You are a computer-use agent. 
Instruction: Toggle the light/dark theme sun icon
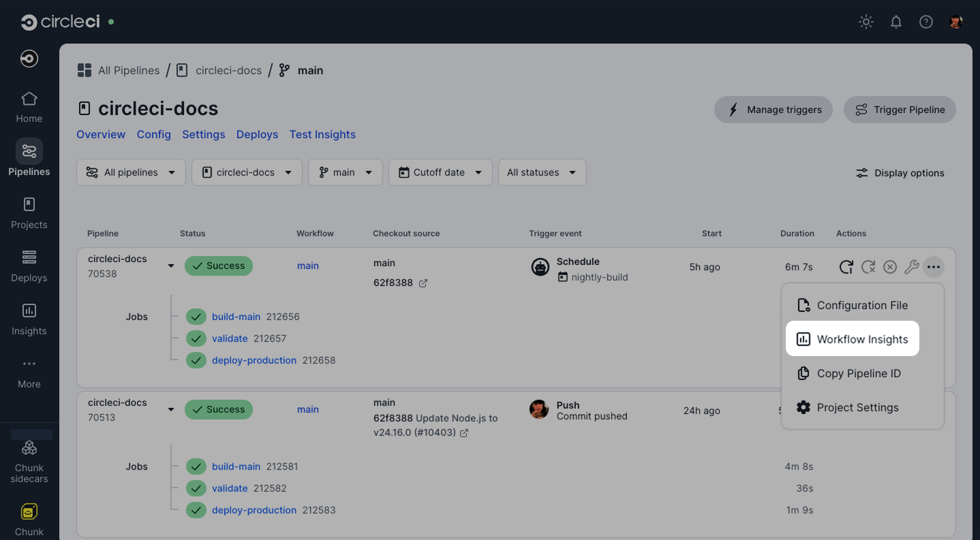coord(866,22)
